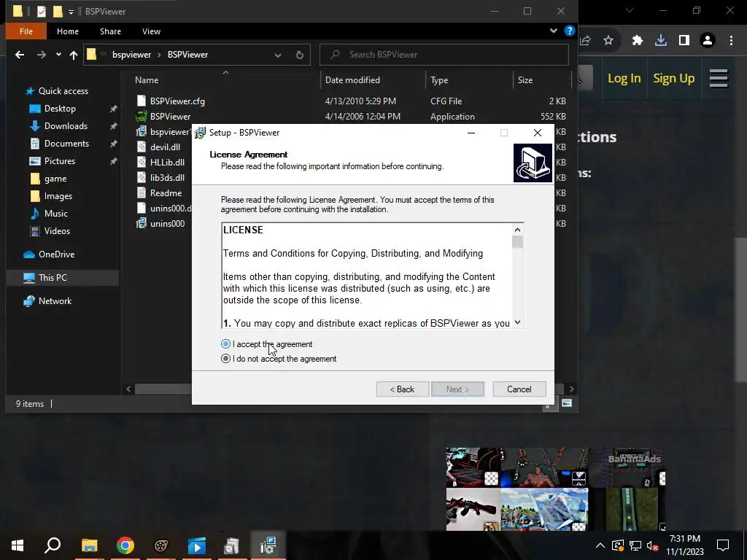The width and height of the screenshot is (747, 560).
Task: Go back in File Explorer
Action: point(20,55)
